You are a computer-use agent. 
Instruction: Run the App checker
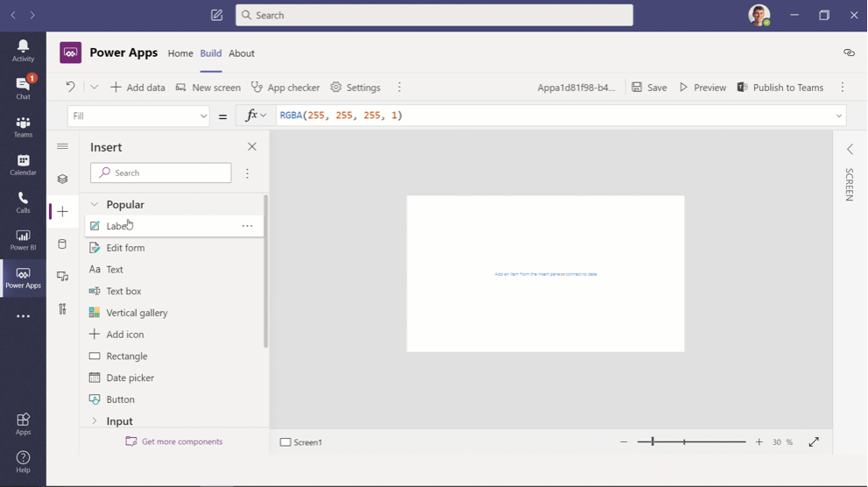coord(285,88)
